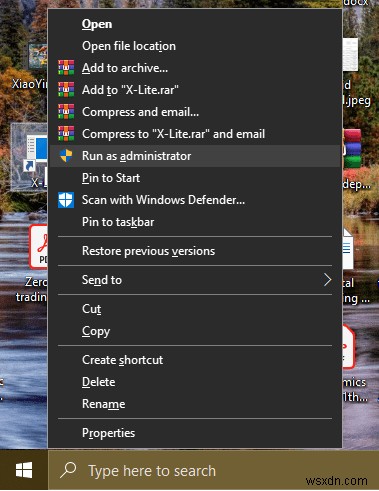379x491 pixels.
Task: Choose Compress and email...
Action: [195, 112]
